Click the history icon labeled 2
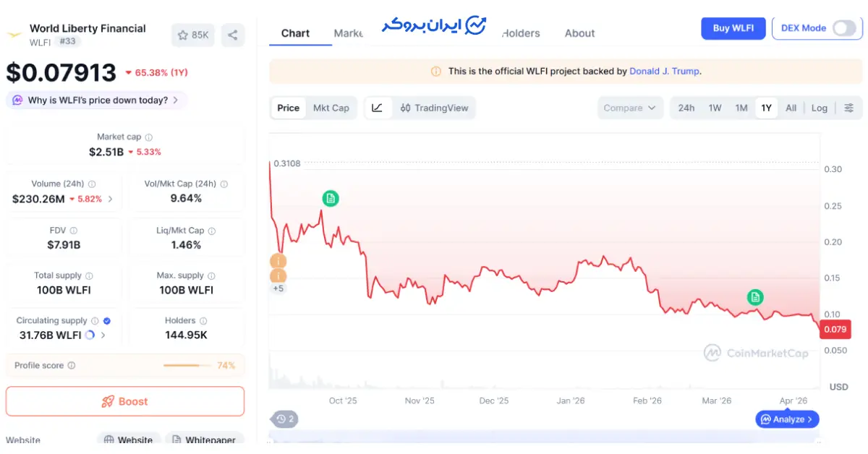Viewport: 868px width, 454px height. [x=285, y=419]
